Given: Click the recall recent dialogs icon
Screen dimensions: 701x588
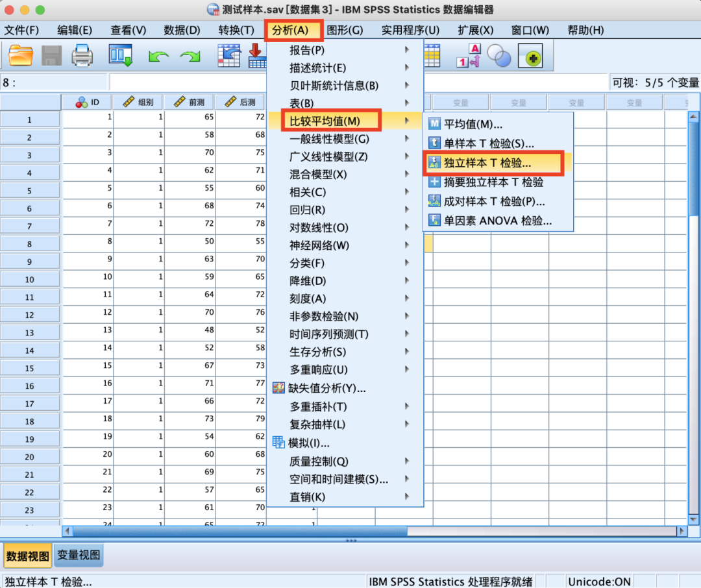Looking at the screenshot, I should click(120, 56).
